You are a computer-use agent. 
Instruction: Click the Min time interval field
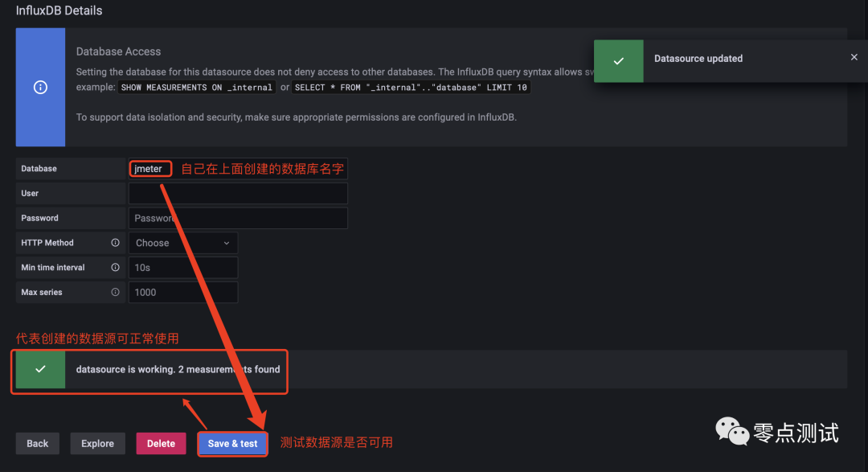183,268
